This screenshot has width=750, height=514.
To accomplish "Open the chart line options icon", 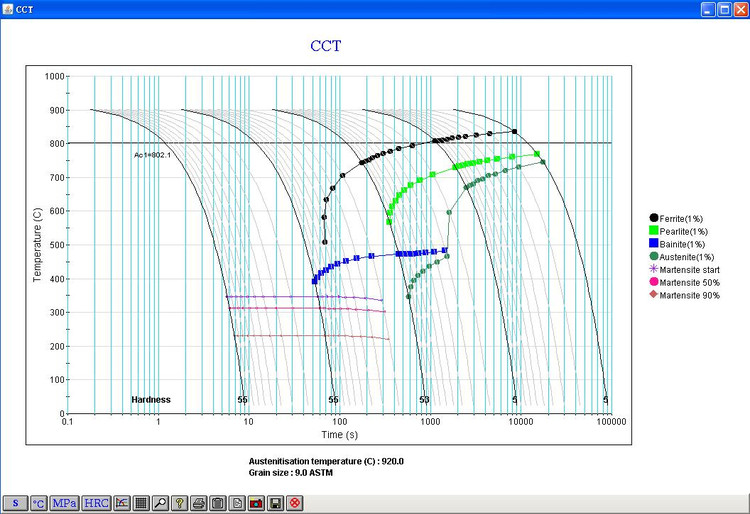I will (x=123, y=502).
